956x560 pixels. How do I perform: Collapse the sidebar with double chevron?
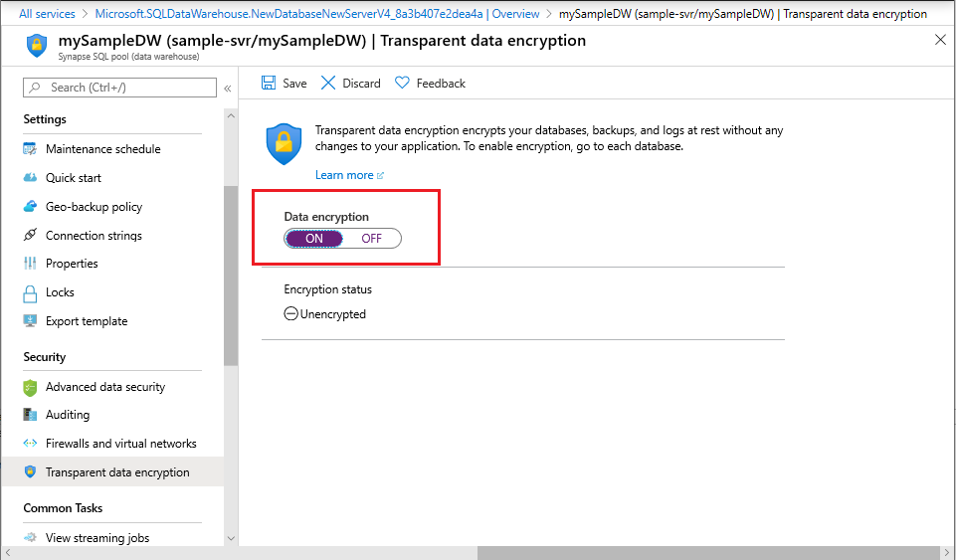point(228,89)
